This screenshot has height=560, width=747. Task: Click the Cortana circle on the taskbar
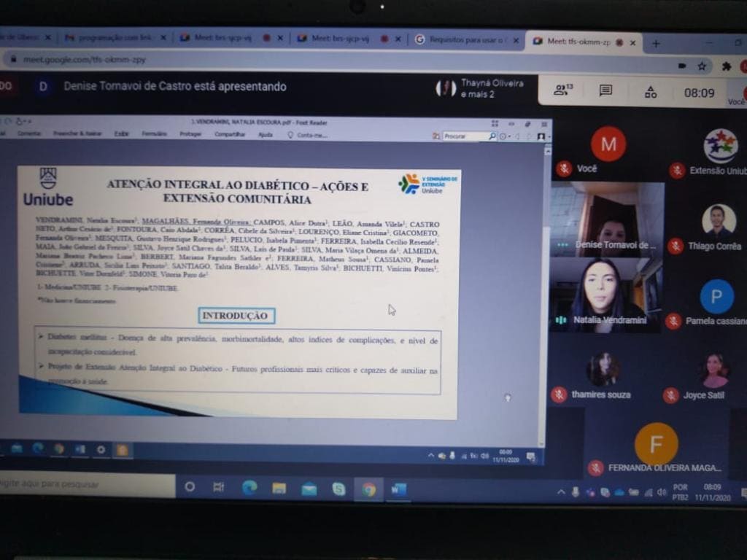click(x=190, y=486)
